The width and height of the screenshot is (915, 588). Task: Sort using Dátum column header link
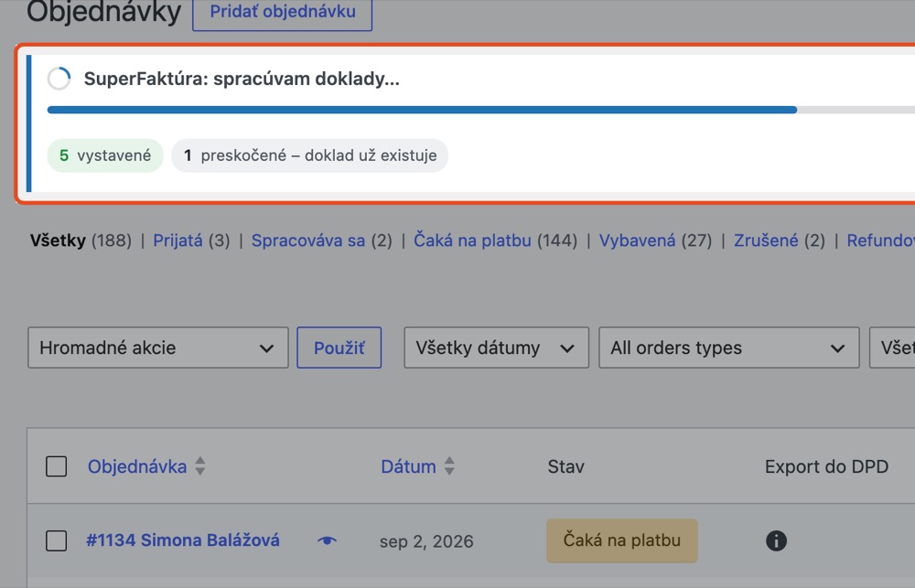tap(408, 466)
